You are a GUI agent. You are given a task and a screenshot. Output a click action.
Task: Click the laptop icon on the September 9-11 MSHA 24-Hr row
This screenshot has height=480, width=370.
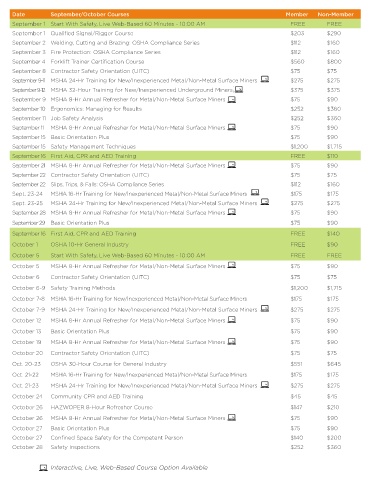click(265, 79)
